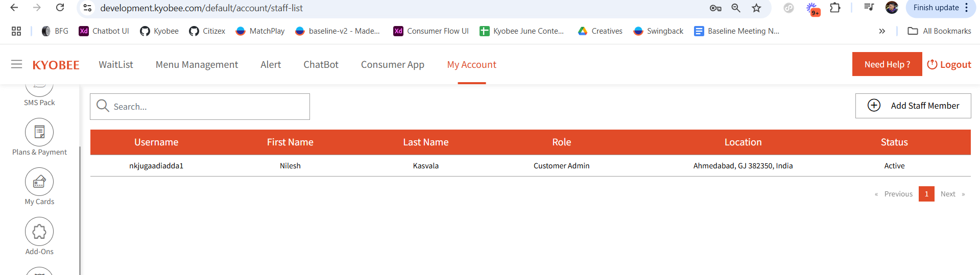This screenshot has height=275, width=980.
Task: Open Kyobee June Content bookmark
Action: [521, 31]
